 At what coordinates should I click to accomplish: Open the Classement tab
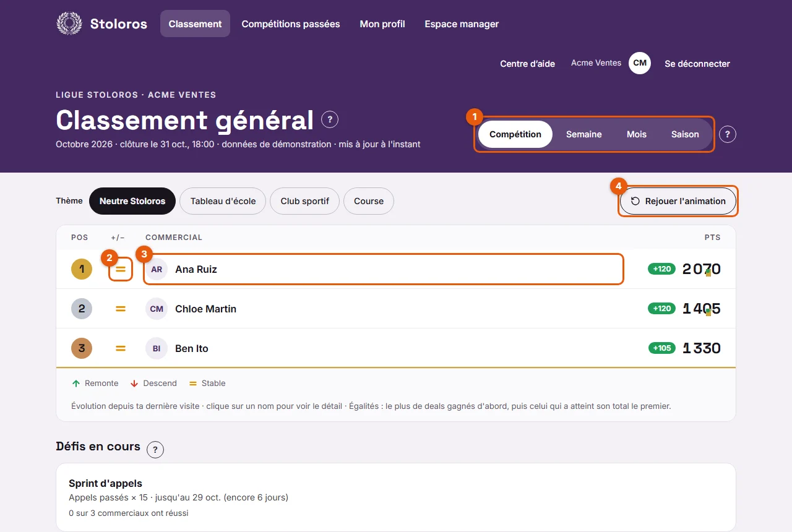pyautogui.click(x=195, y=24)
